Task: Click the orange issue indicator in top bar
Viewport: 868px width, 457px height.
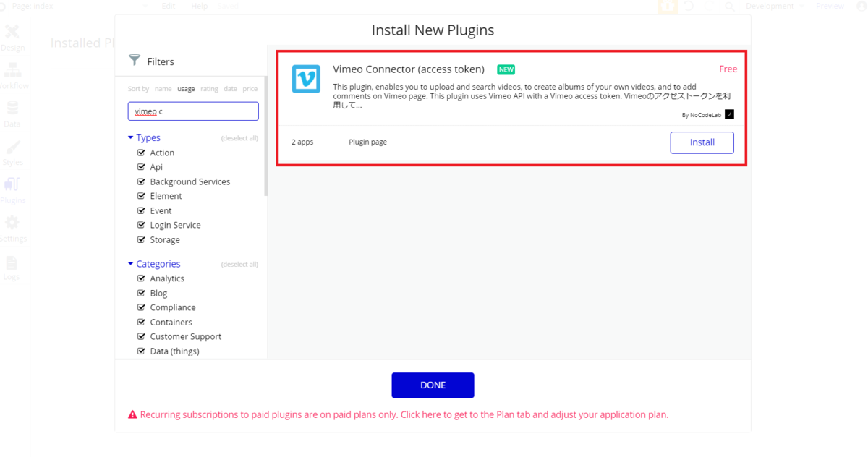Action: point(668,6)
